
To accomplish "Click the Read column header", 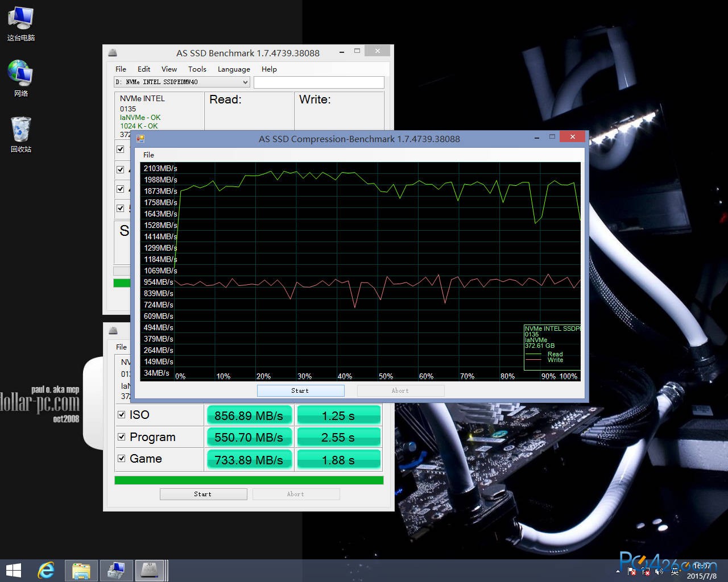I will click(225, 99).
